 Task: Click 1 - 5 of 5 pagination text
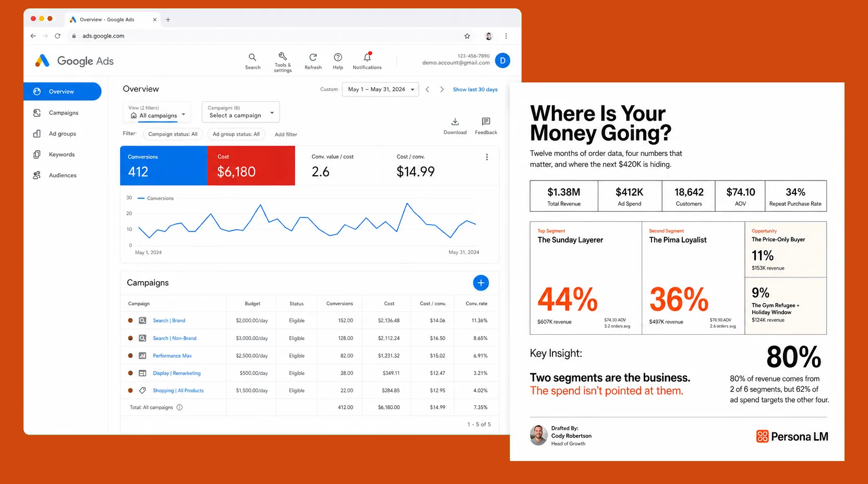(x=479, y=425)
